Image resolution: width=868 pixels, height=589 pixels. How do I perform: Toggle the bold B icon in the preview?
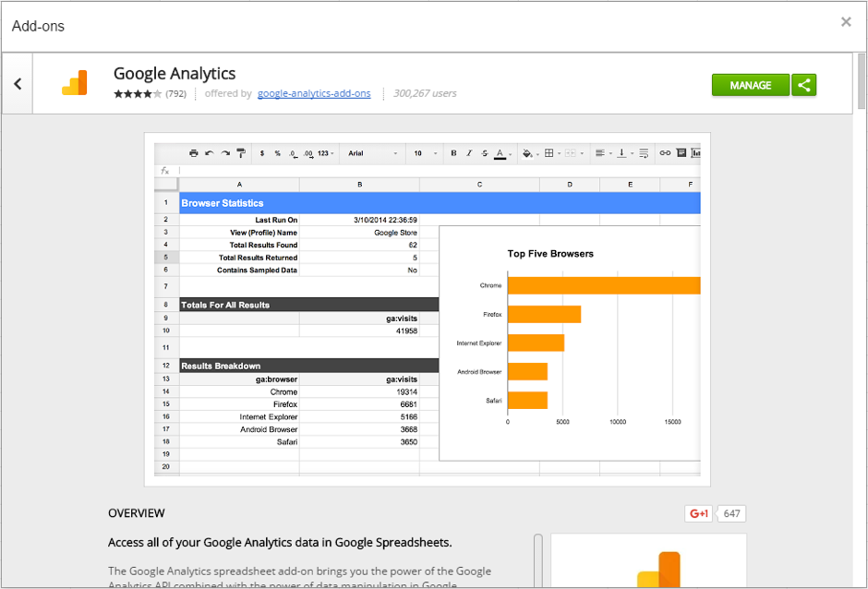point(453,153)
